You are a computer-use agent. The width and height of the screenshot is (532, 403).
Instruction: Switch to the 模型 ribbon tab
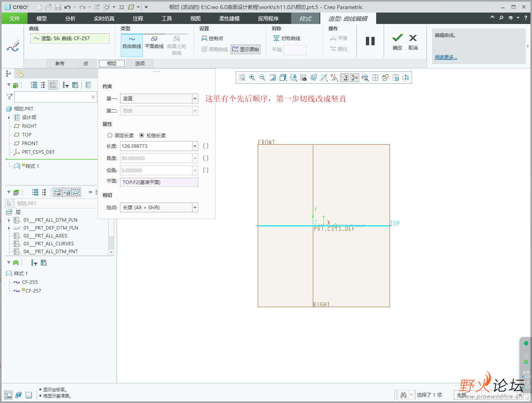[42, 18]
